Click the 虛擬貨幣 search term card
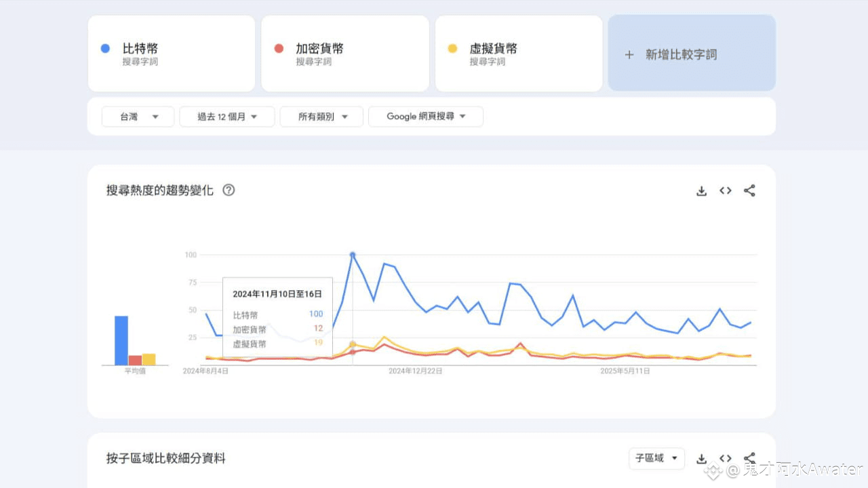 coord(518,54)
